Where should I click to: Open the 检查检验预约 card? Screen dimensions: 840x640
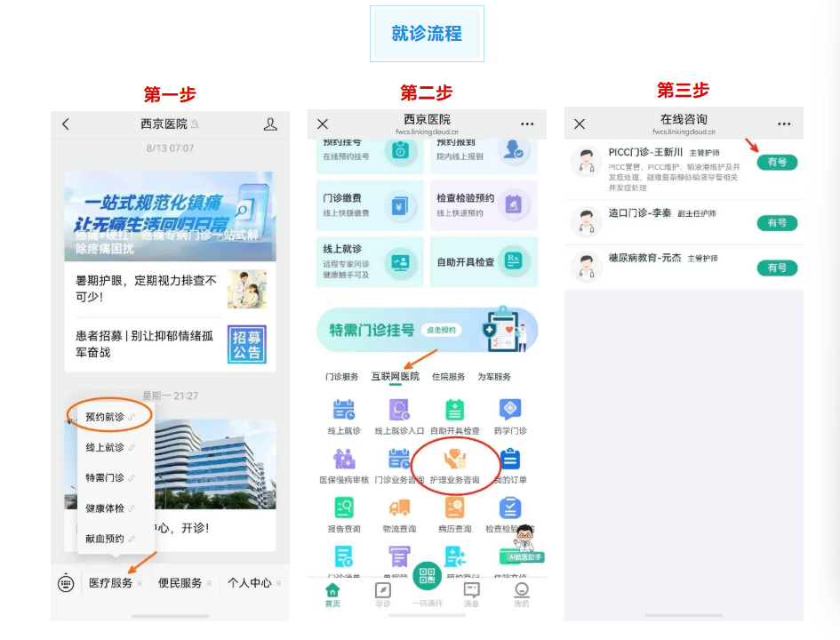(x=484, y=205)
